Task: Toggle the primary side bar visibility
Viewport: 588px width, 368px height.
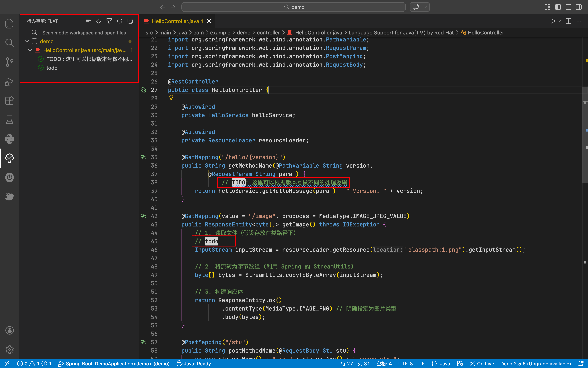Action: [558, 7]
